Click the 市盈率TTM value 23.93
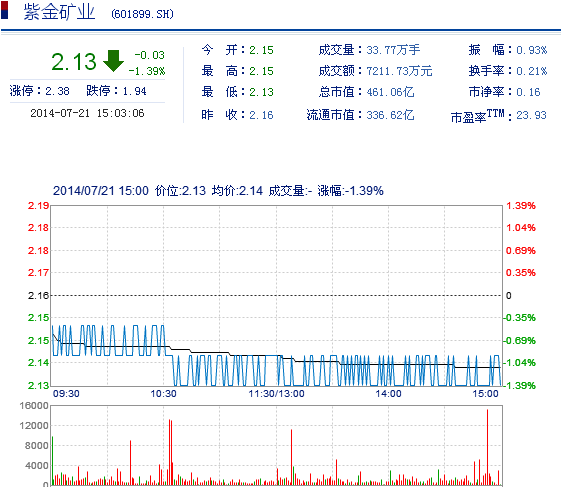The image size is (562, 487). tap(531, 115)
